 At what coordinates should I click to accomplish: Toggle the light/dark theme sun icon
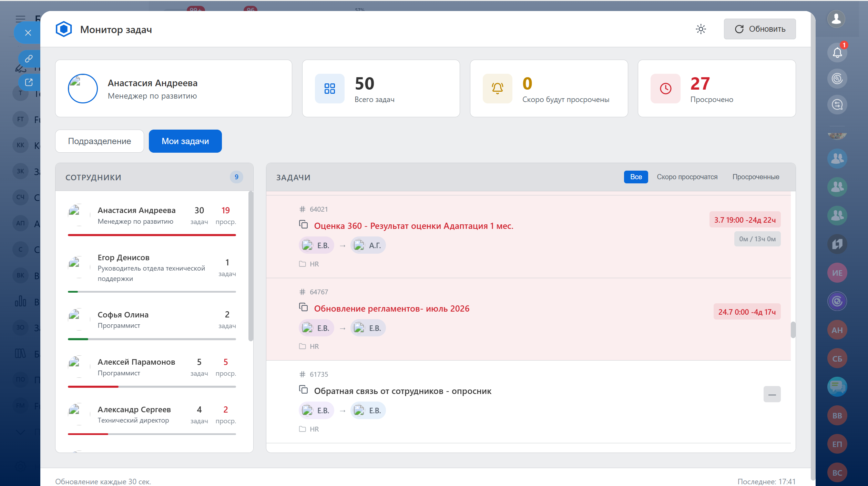pos(701,29)
